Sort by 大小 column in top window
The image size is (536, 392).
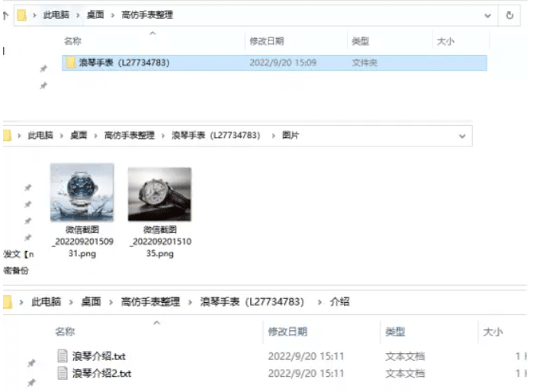click(x=445, y=41)
